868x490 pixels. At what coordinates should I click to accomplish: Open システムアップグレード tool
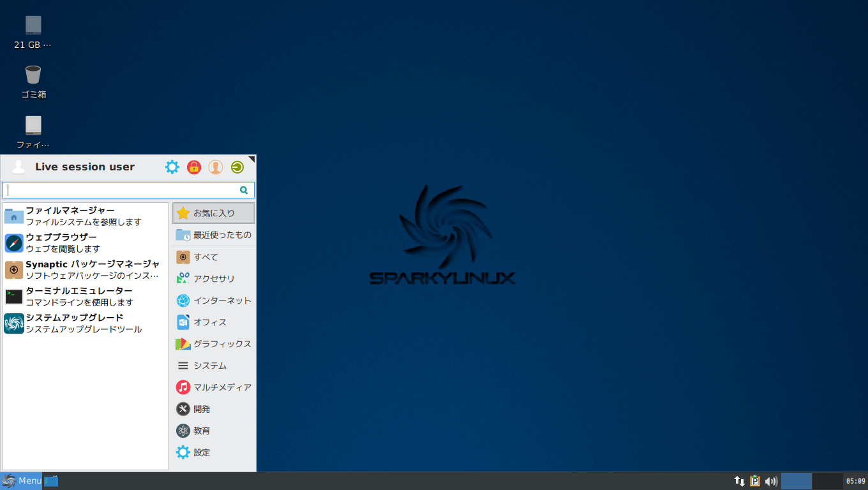click(x=85, y=323)
